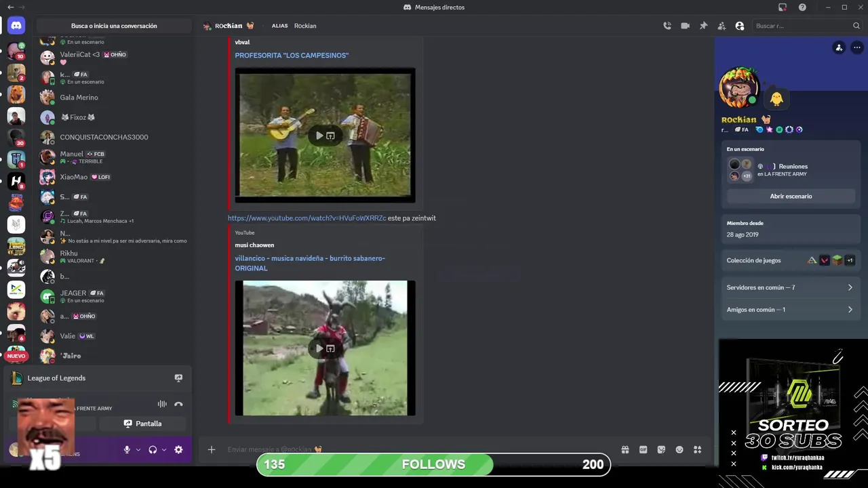The width and height of the screenshot is (868, 488).
Task: Open villancico burrito sabanero video title
Action: coord(310,263)
